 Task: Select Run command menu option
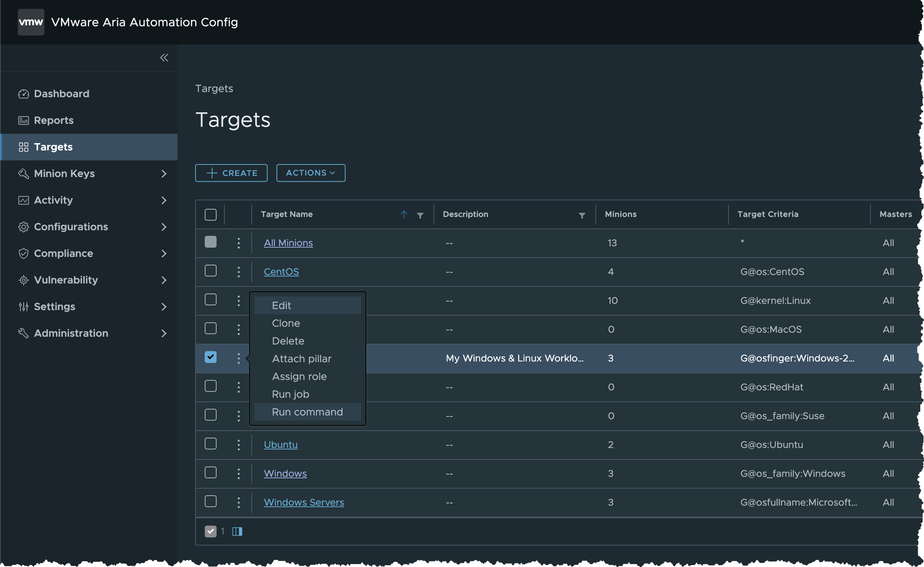point(308,412)
